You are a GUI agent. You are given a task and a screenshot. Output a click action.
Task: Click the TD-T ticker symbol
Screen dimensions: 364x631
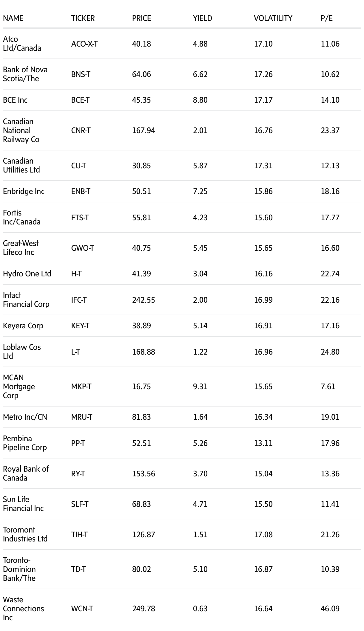tap(78, 569)
